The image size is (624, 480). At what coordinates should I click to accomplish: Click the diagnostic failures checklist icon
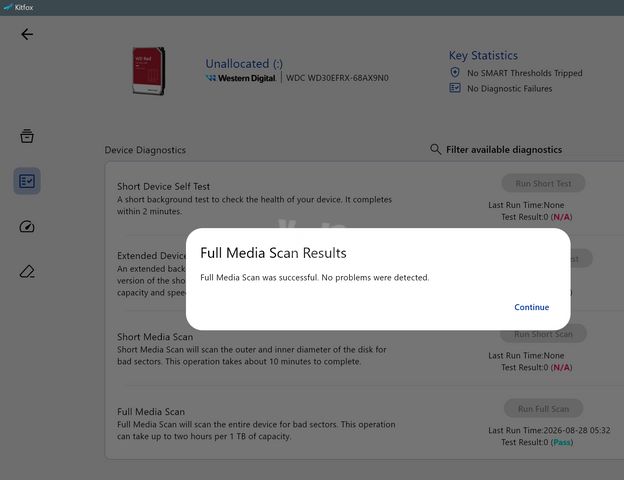coord(455,88)
